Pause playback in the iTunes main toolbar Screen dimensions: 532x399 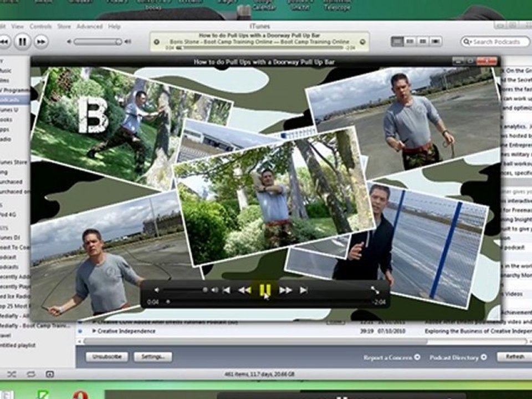pos(22,42)
